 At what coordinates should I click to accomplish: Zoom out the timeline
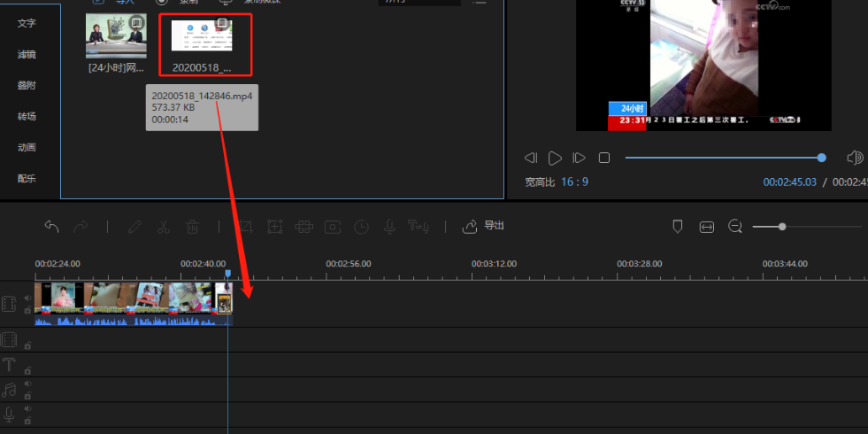pyautogui.click(x=735, y=226)
